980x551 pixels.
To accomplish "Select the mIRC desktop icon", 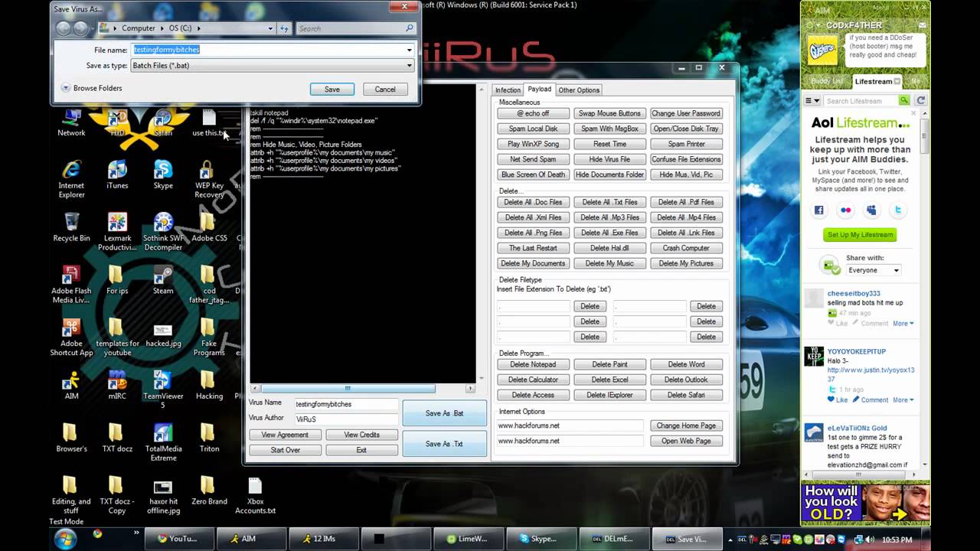I will pos(117,386).
